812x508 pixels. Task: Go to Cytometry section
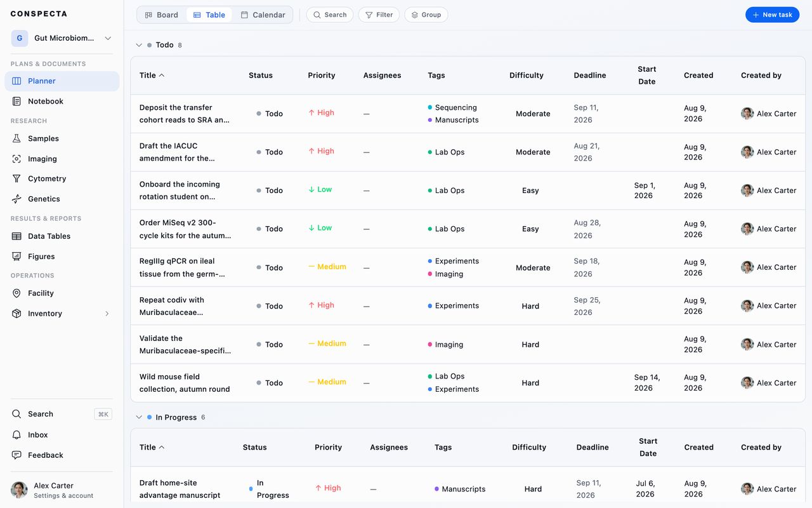[x=62, y=179]
